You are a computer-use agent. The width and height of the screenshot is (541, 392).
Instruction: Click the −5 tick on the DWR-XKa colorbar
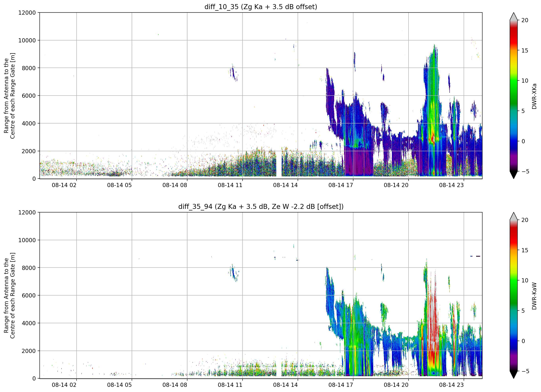525,172
